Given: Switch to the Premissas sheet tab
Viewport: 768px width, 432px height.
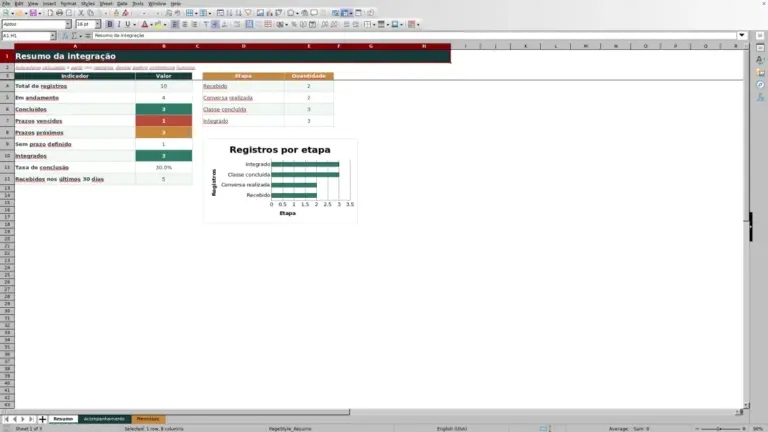Looking at the screenshot, I should tap(148, 419).
